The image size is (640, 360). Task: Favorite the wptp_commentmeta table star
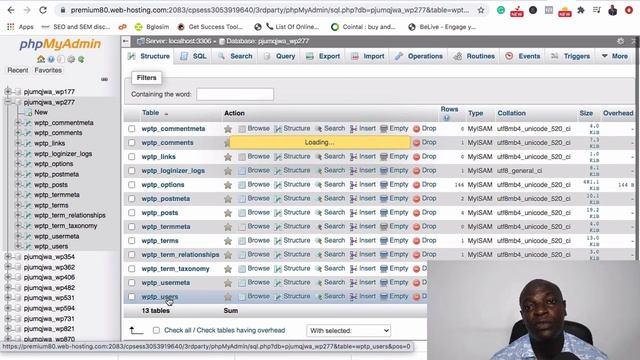[x=228, y=129]
